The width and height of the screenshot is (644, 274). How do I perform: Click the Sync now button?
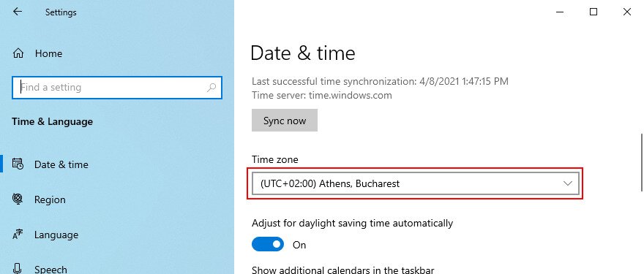285,120
